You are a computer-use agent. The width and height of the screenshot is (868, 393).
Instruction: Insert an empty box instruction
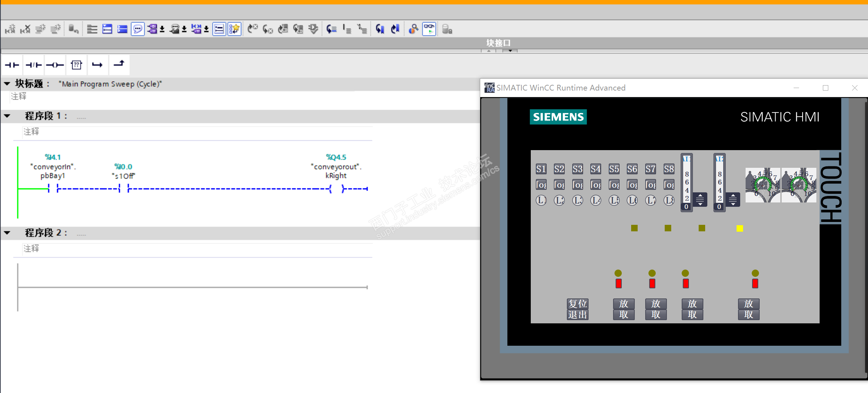click(77, 65)
